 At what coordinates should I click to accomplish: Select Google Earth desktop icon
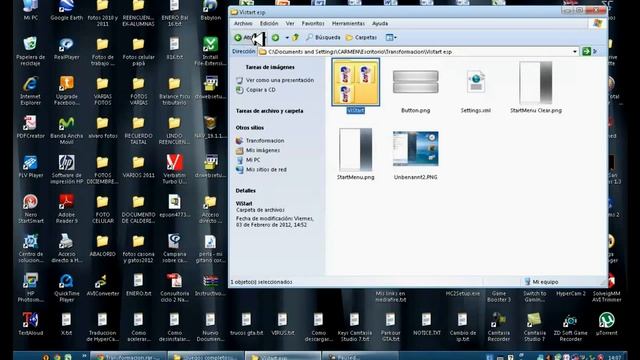point(67,10)
